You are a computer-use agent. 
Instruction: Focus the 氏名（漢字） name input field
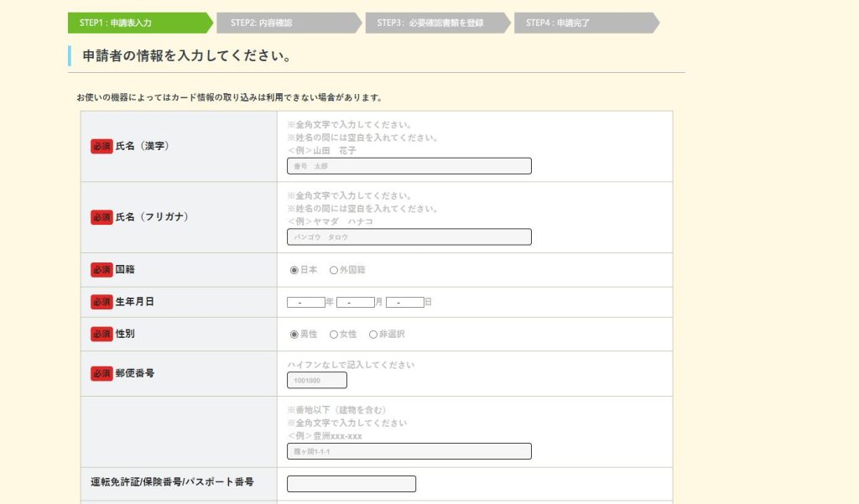(x=409, y=166)
